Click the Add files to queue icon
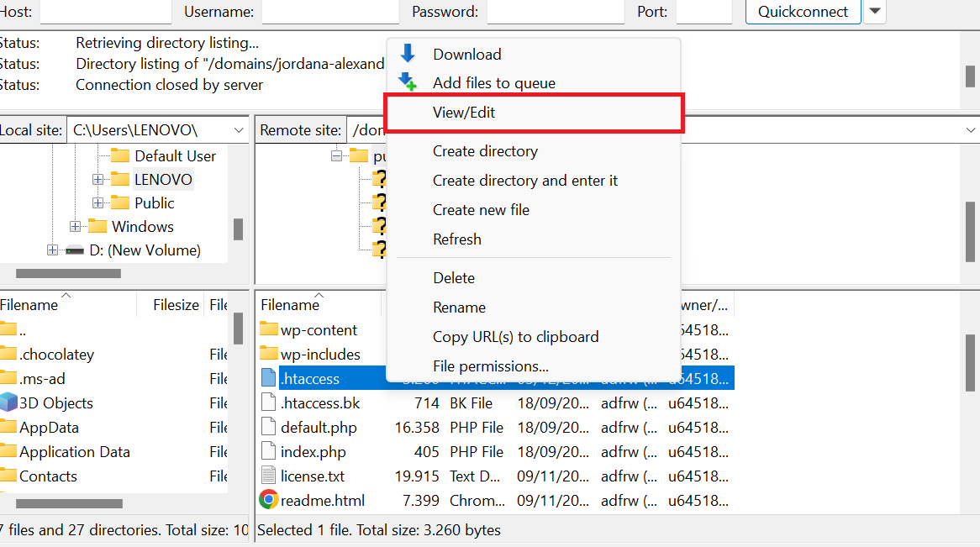This screenshot has height=547, width=980. pyautogui.click(x=408, y=82)
